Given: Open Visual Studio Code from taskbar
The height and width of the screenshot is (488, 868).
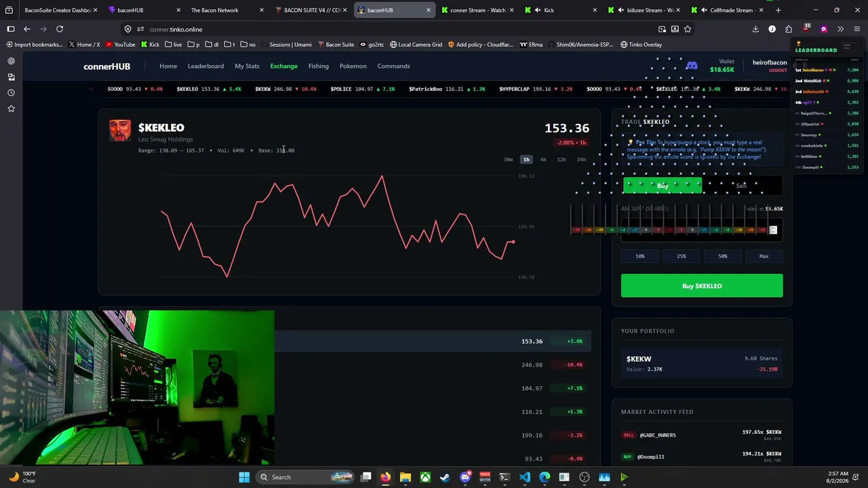Looking at the screenshot, I should click(525, 477).
